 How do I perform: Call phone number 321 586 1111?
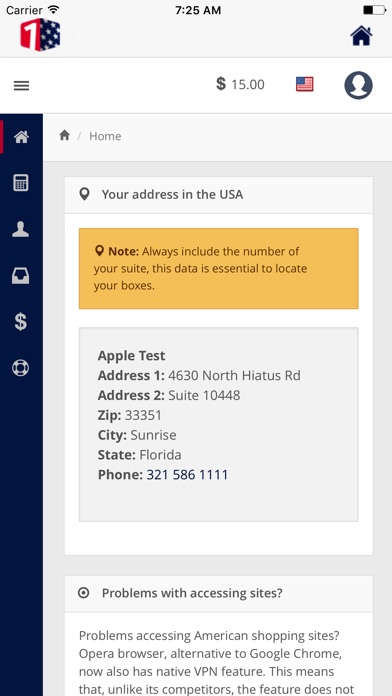tap(187, 475)
